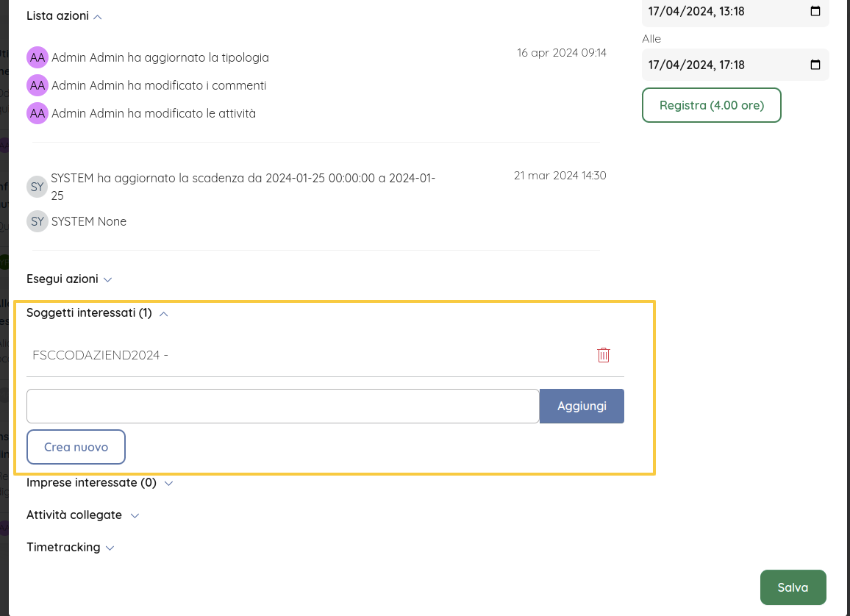Open calendar picker for 13:18 date field
Screen dimensions: 850x616
[x=815, y=12]
